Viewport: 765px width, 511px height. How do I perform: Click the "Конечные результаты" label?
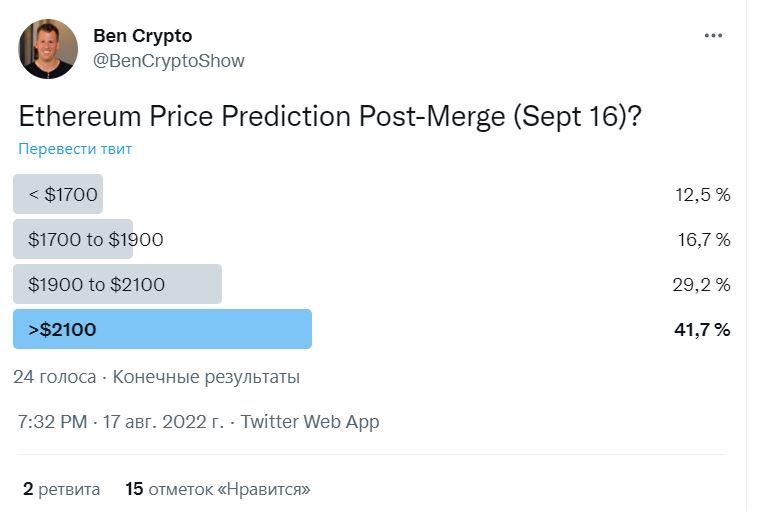pos(206,377)
